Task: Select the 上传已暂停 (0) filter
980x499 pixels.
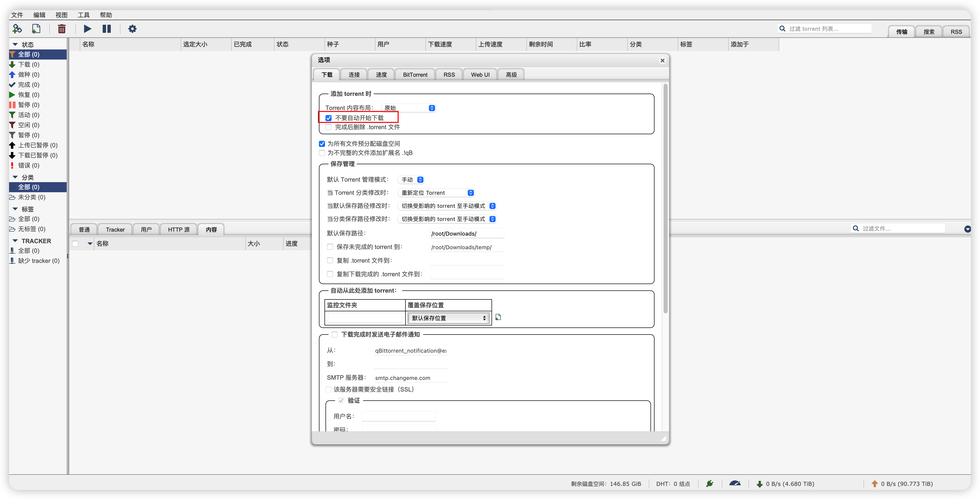Action: coord(37,145)
